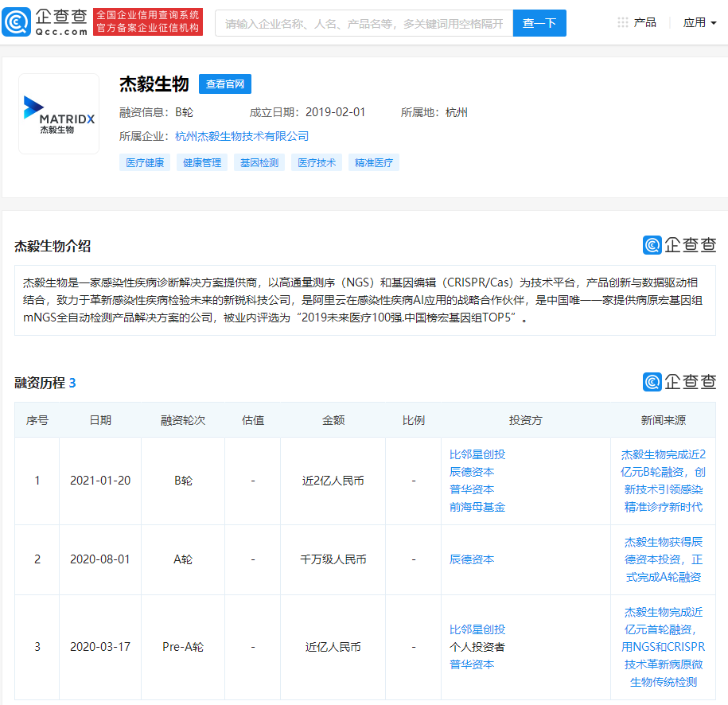Image resolution: width=728 pixels, height=705 pixels.
Task: Click the date 2021-01-20 cell
Action: [100, 481]
